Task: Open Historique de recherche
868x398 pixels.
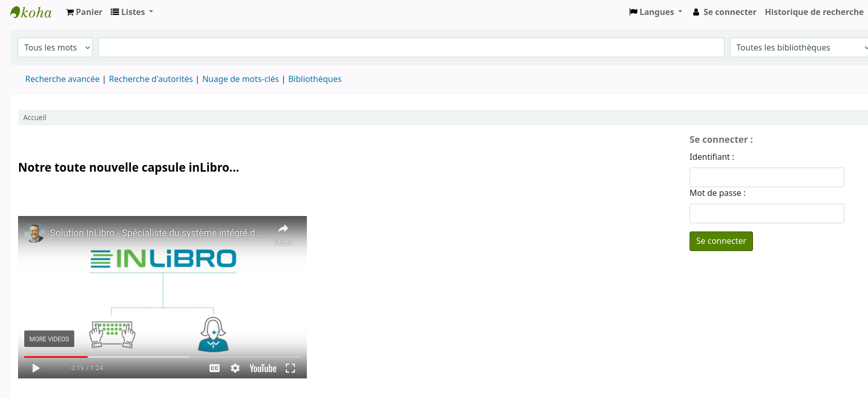Action: [814, 12]
